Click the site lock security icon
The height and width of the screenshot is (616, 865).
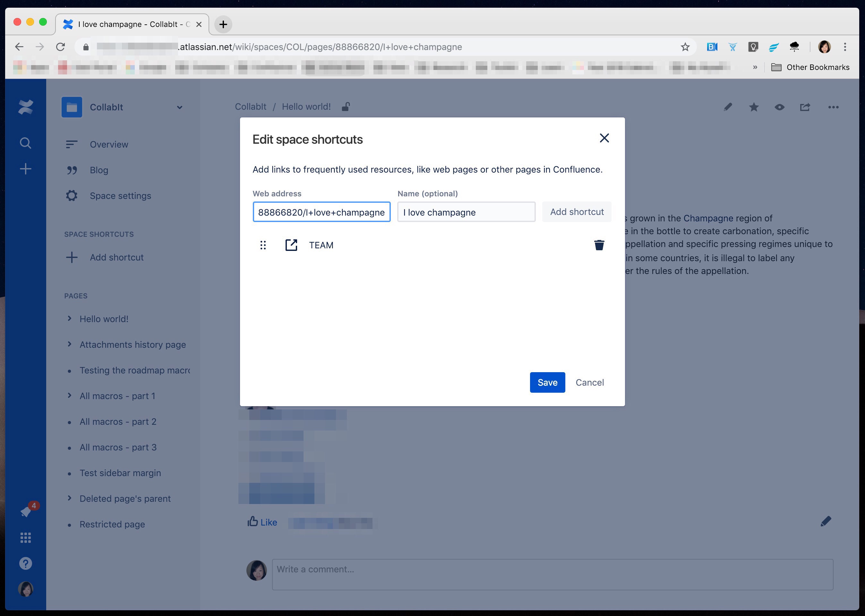coord(86,47)
